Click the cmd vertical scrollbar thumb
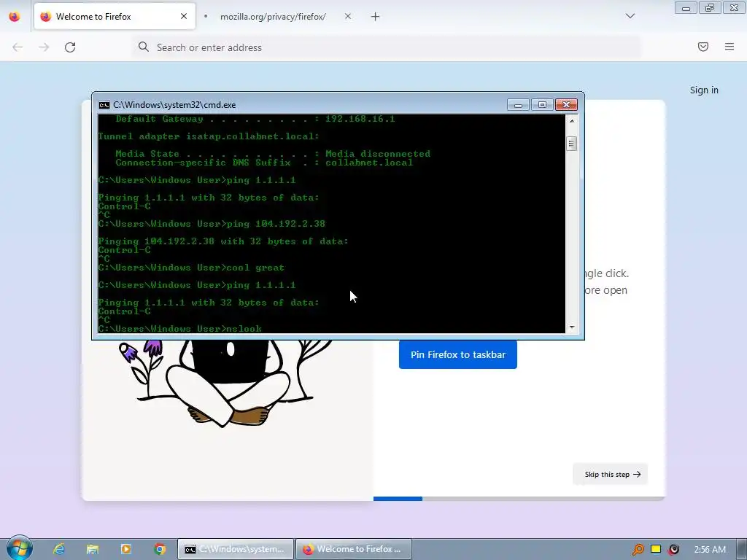Screen dimensions: 747x560 point(572,144)
